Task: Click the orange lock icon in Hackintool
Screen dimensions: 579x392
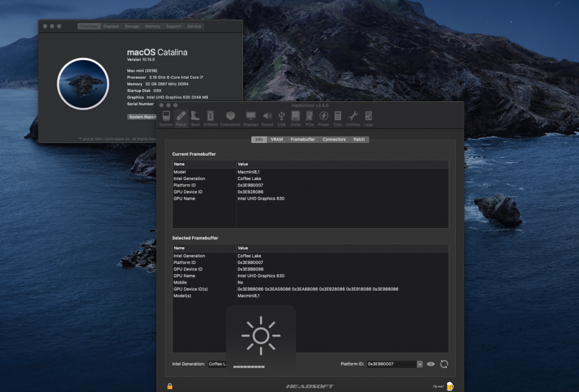Action: pos(170,386)
